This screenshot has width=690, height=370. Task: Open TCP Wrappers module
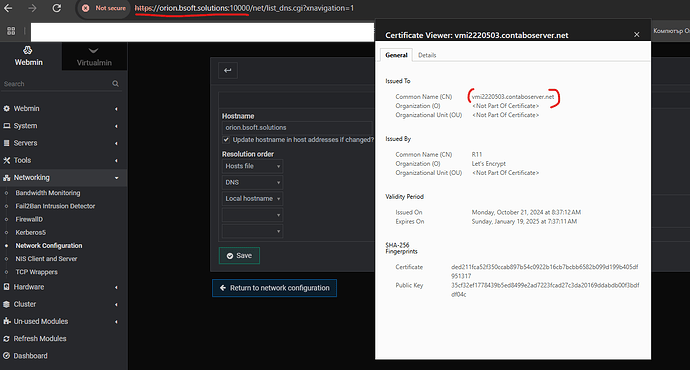pos(37,272)
